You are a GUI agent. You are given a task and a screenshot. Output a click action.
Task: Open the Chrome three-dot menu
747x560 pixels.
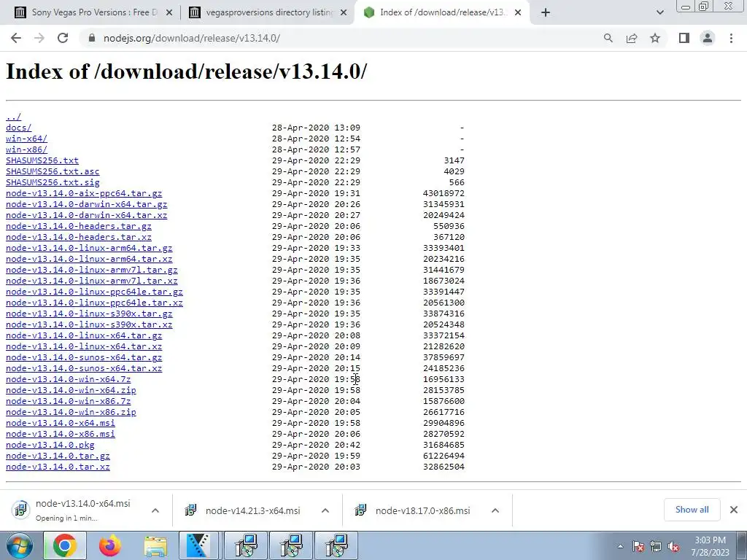tap(731, 38)
